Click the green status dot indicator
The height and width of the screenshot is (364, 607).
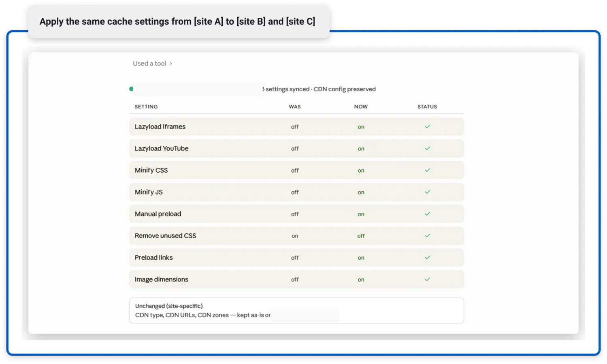(131, 89)
